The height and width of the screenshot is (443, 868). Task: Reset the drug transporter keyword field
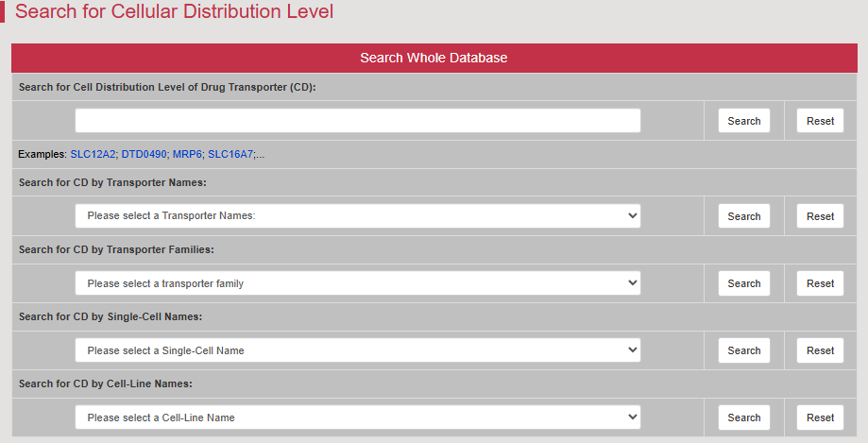click(820, 121)
